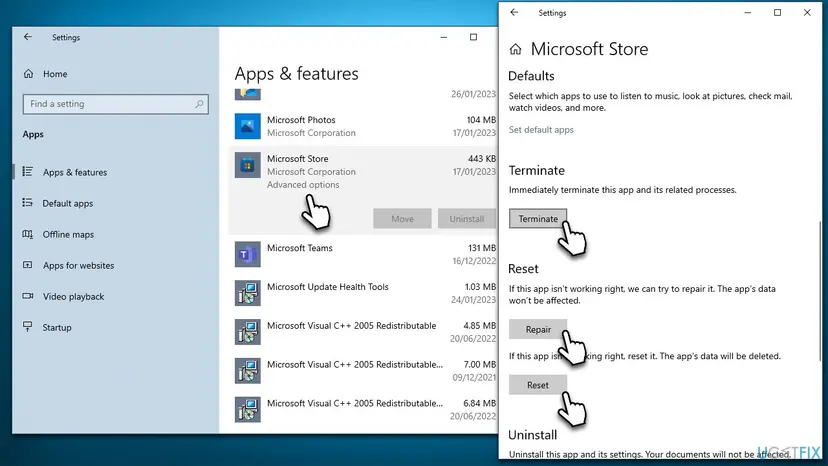Click the Repair button
The height and width of the screenshot is (466, 828).
pos(538,329)
